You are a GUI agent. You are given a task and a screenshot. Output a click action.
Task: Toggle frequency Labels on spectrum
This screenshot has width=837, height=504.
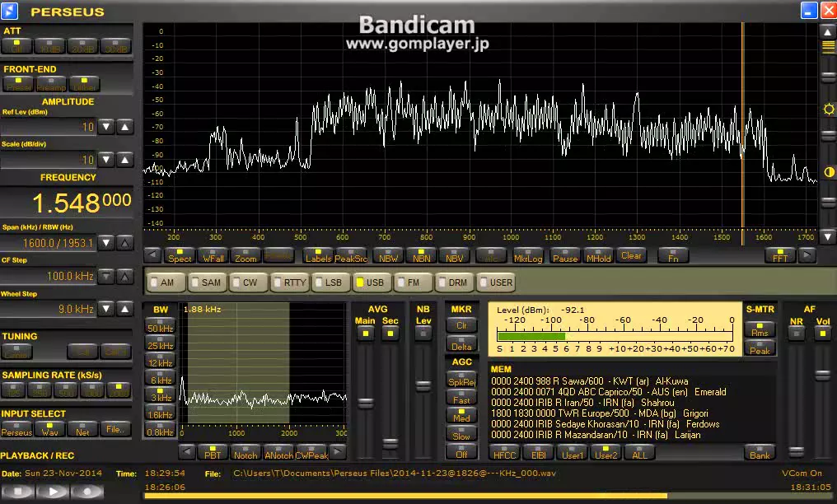[x=318, y=255]
